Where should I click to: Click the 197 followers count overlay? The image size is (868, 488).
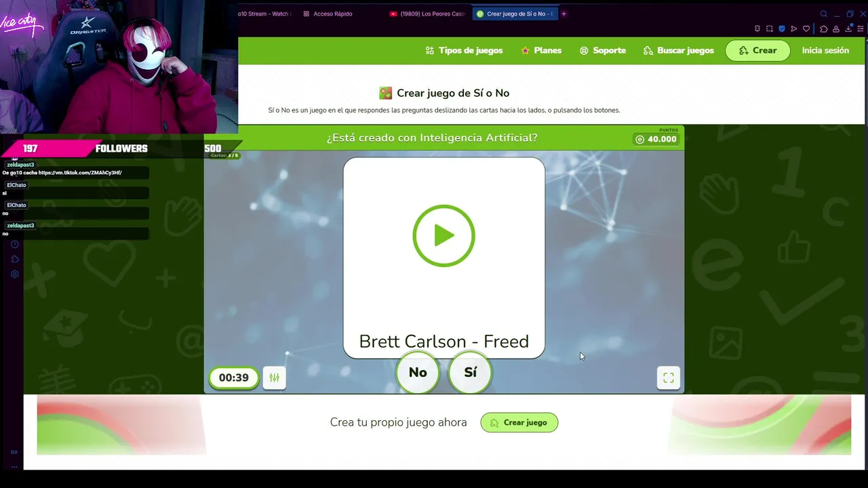click(31, 148)
